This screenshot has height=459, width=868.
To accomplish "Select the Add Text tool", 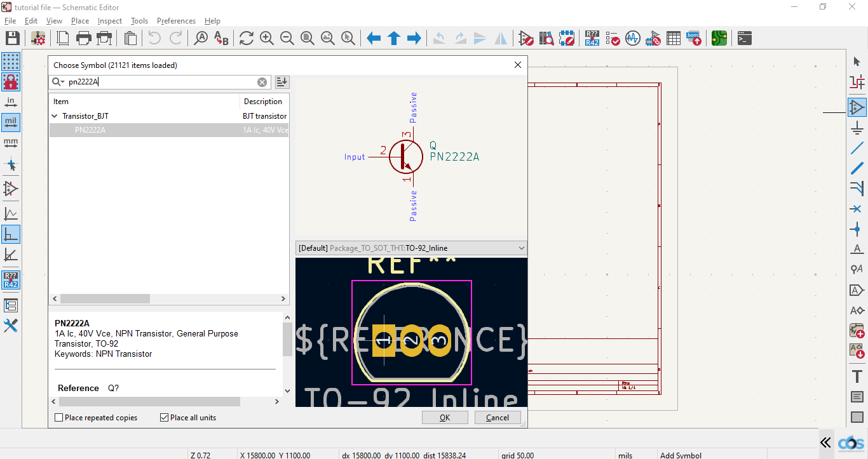I will [857, 376].
